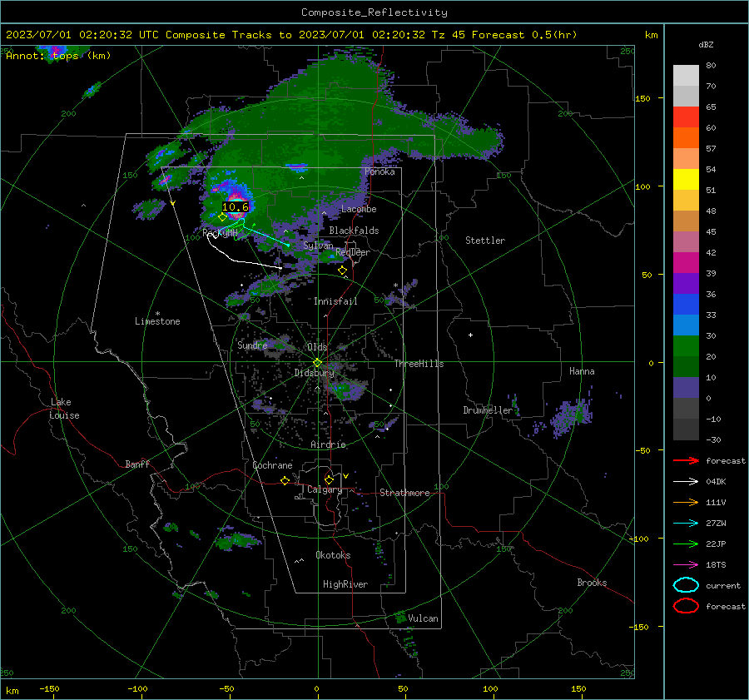Viewport: 749px width, 700px height.
Task: Click the Strathmore label
Action: click(x=404, y=493)
